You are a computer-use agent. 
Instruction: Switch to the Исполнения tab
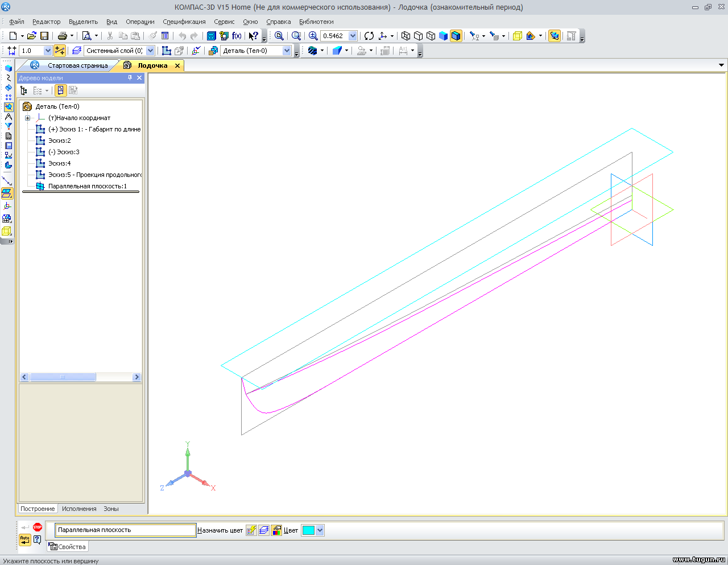[x=79, y=509]
